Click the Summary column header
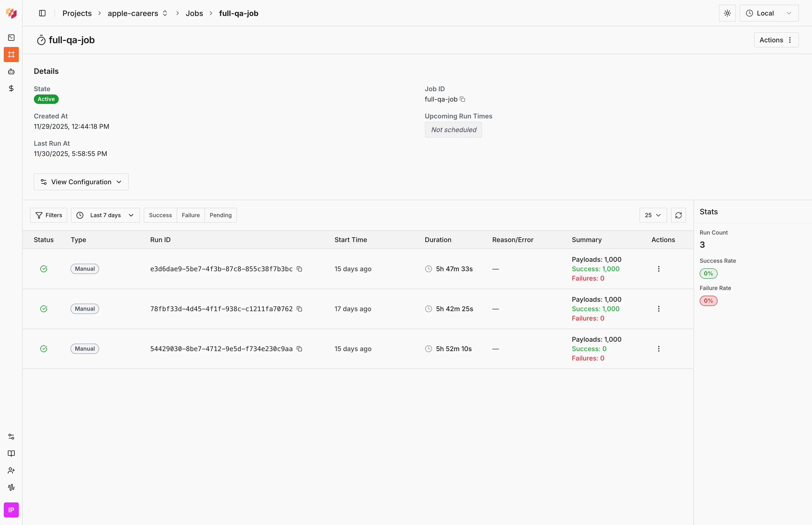Screen dimensions: 812x525 coord(587,240)
